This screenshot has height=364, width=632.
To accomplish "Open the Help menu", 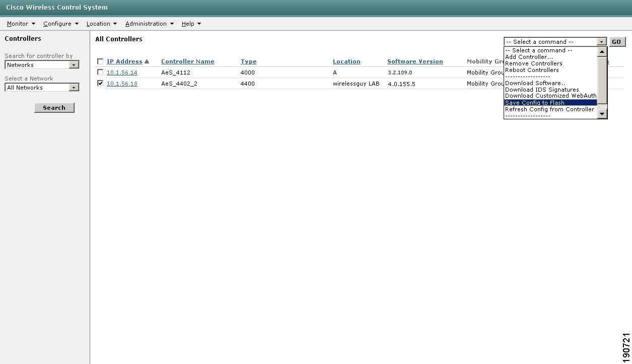I will click(x=191, y=24).
